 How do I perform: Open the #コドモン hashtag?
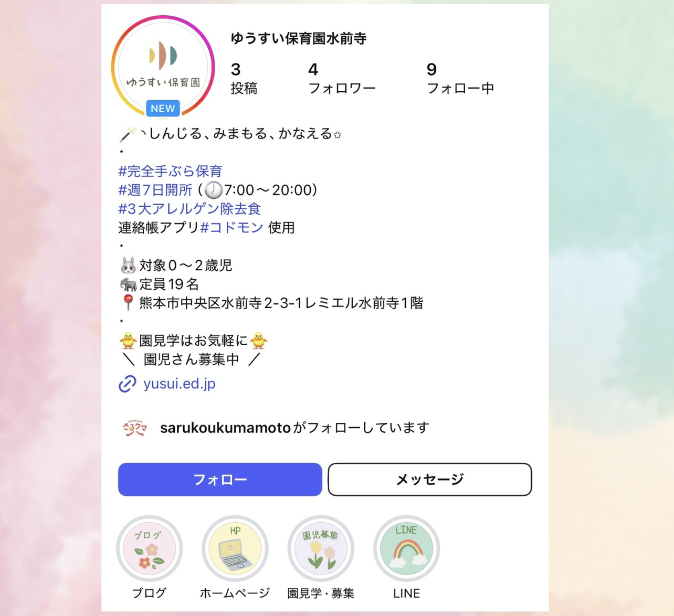point(231,228)
